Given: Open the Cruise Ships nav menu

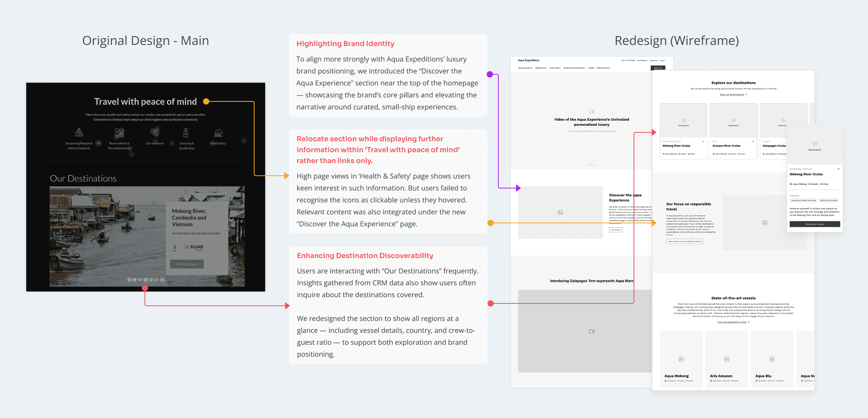Looking at the screenshot, I should (x=555, y=68).
